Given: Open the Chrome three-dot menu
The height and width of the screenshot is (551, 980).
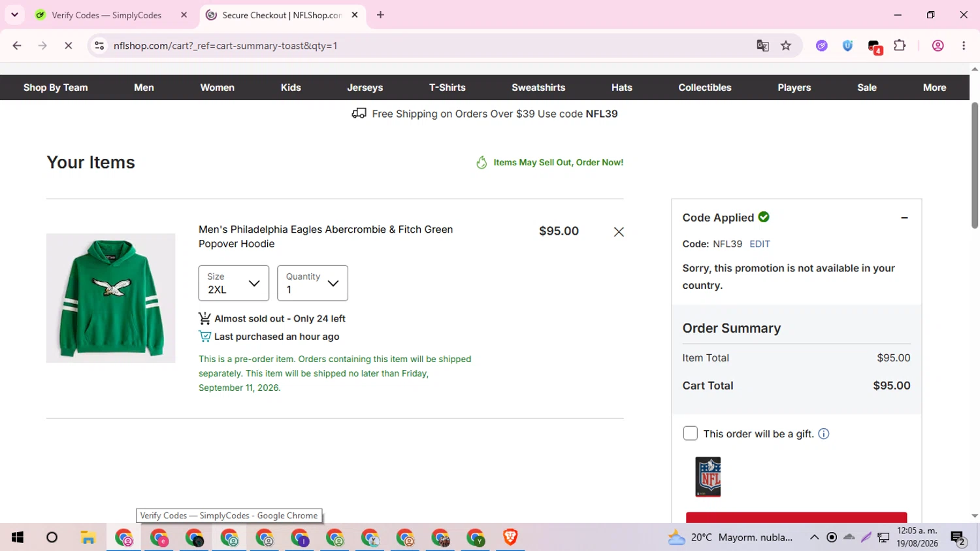Looking at the screenshot, I should point(964,46).
